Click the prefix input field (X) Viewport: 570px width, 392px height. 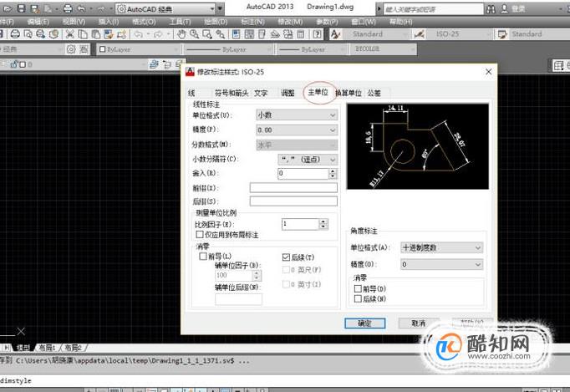click(293, 187)
